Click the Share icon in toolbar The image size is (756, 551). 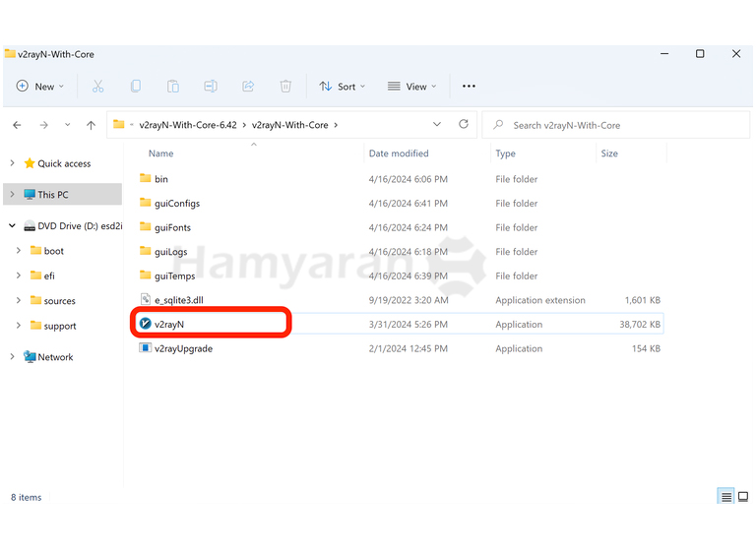pyautogui.click(x=247, y=87)
